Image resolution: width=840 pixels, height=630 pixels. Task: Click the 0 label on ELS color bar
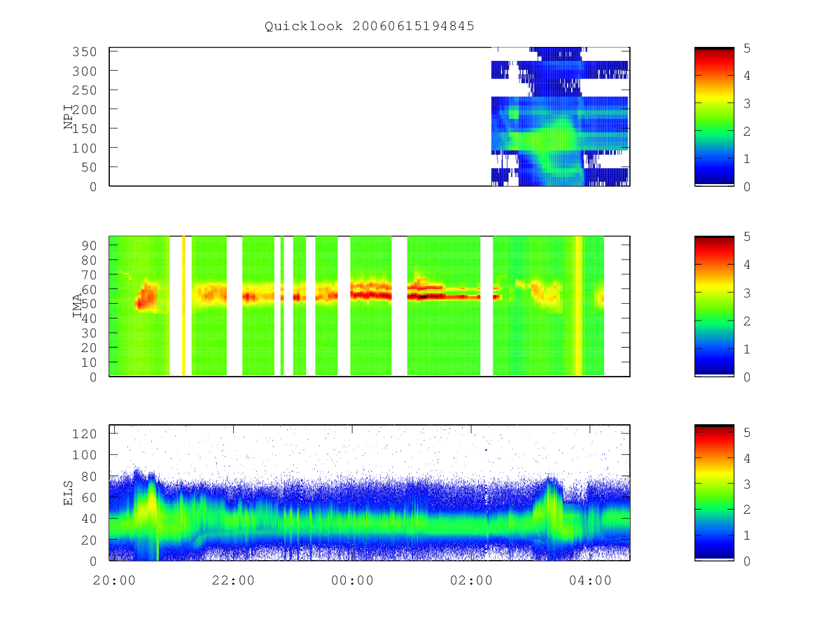coord(748,561)
